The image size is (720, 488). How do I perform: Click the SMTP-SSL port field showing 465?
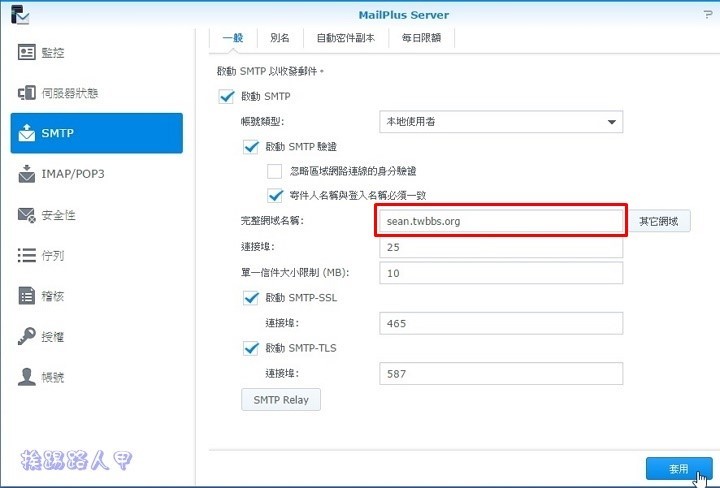point(501,323)
